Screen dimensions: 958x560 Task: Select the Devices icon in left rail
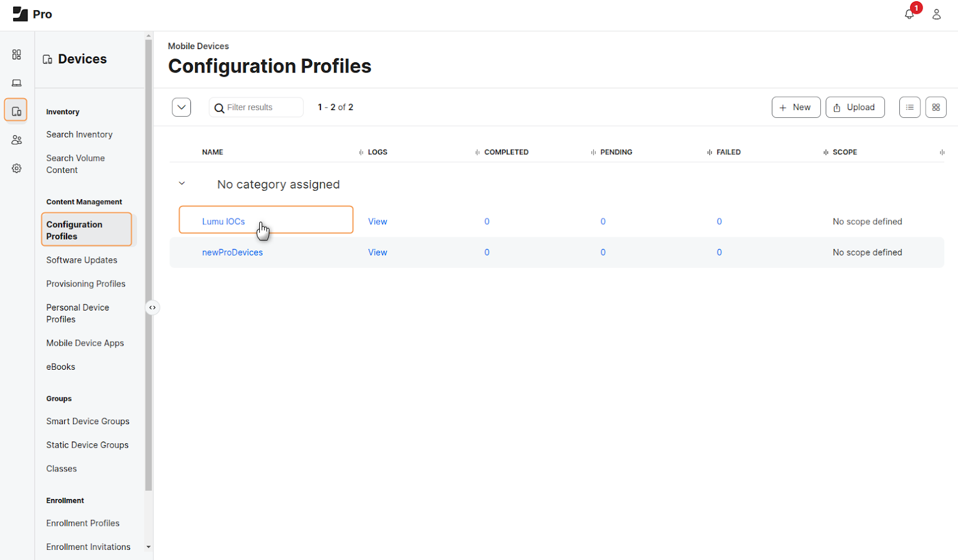coord(16,111)
